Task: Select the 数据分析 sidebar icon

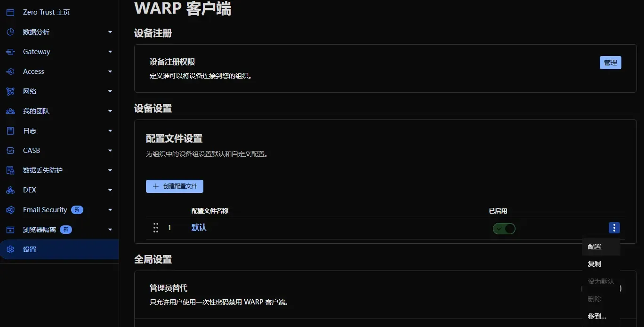Action: click(x=10, y=32)
